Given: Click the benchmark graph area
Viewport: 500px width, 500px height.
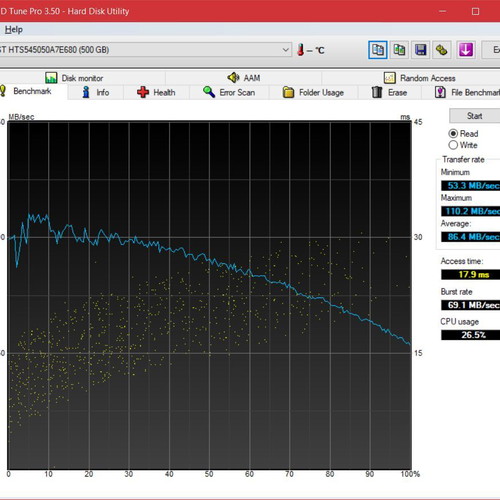Looking at the screenshot, I should [x=209, y=295].
